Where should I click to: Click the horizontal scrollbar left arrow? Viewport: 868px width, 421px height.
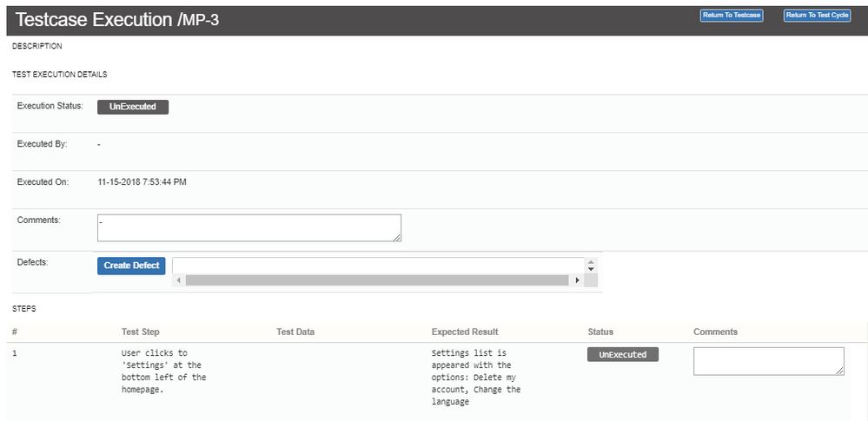179,280
